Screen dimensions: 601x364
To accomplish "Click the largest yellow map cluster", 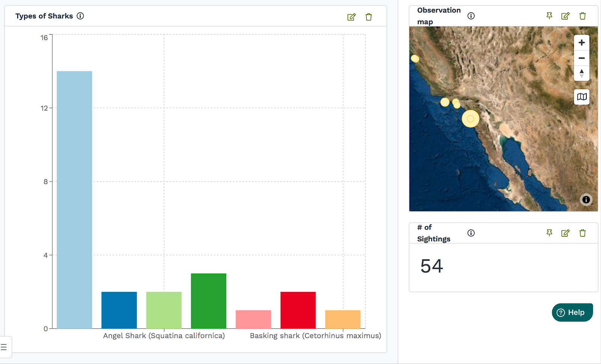I will pos(470,119).
